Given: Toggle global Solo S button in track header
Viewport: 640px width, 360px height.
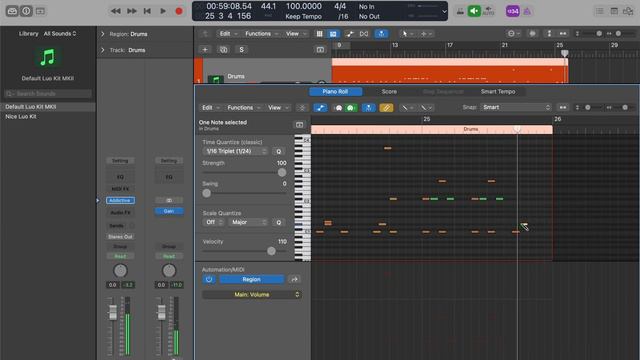Looking at the screenshot, I should 241,49.
